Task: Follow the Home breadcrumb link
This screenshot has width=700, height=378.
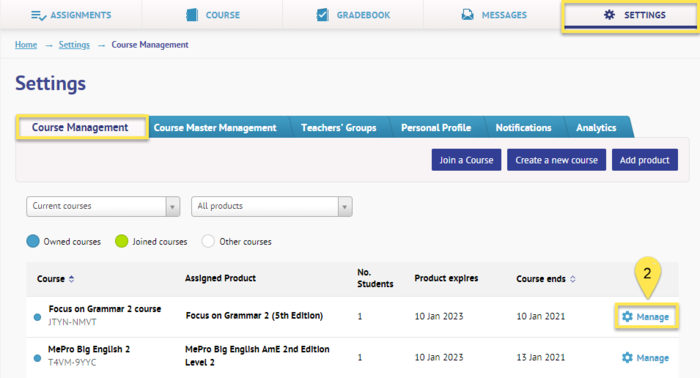Action: (x=26, y=45)
